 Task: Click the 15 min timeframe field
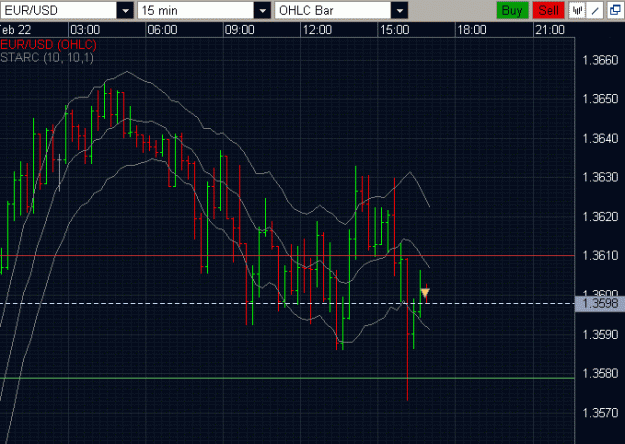196,10
